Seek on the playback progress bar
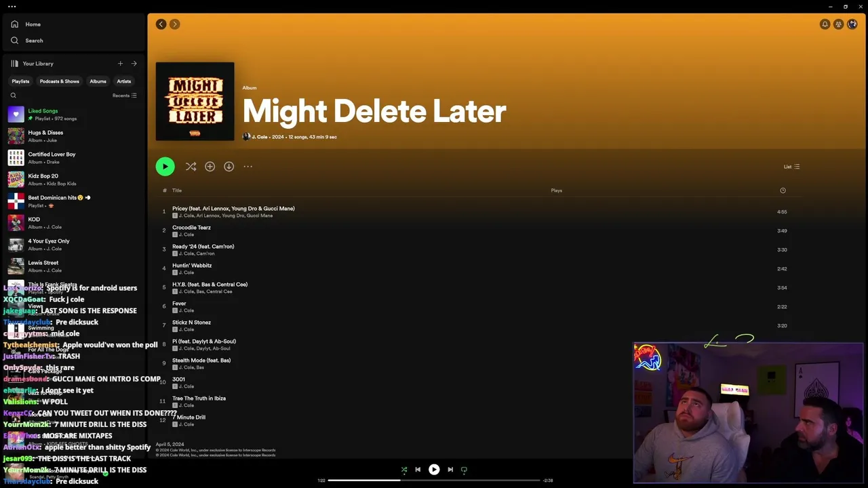The height and width of the screenshot is (488, 868). [434, 481]
